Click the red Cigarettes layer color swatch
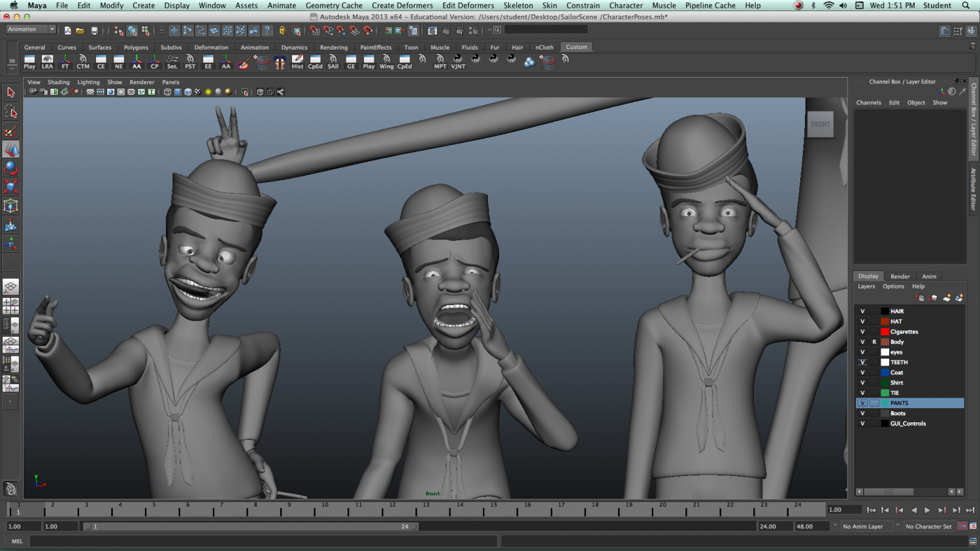The image size is (980, 551). [885, 332]
